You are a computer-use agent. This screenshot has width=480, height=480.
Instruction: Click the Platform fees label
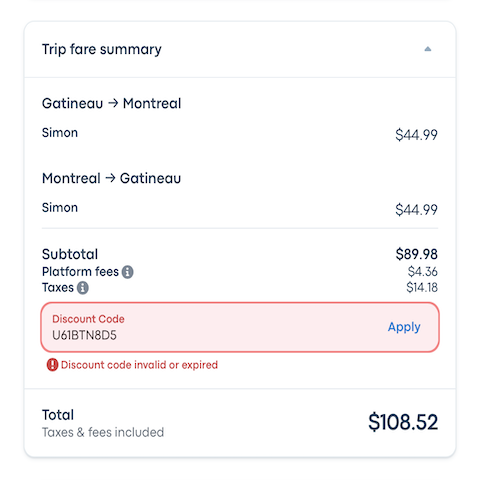[x=80, y=272]
